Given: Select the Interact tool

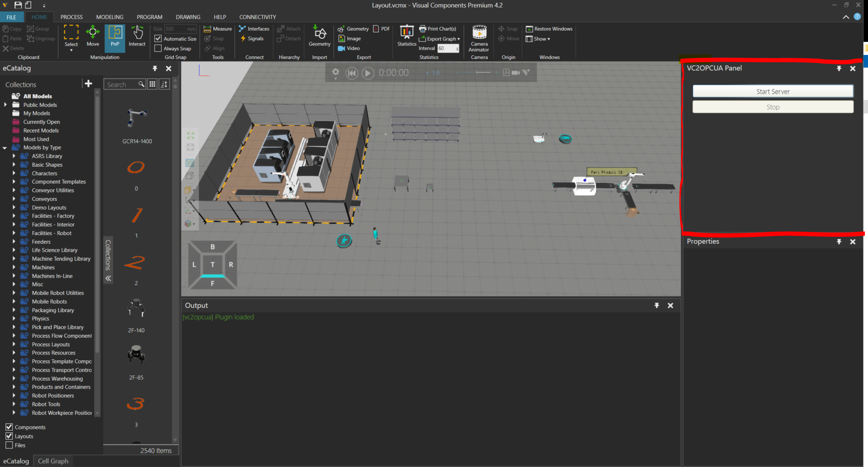Looking at the screenshot, I should [x=137, y=36].
